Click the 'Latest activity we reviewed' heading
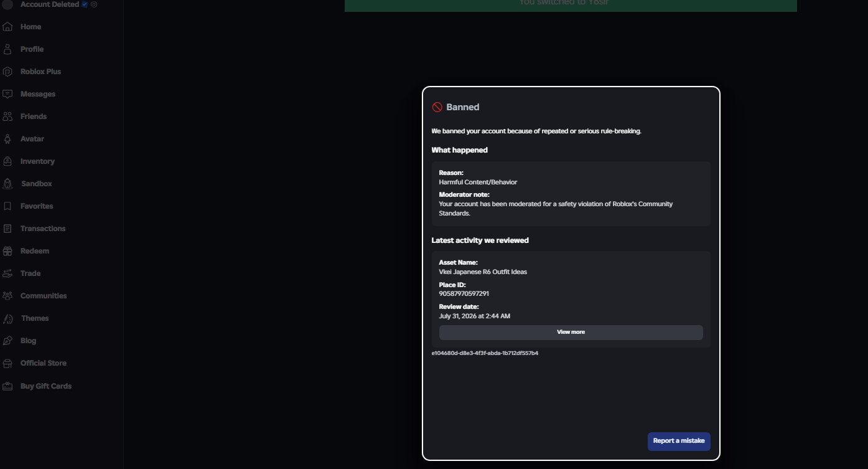 [x=480, y=240]
